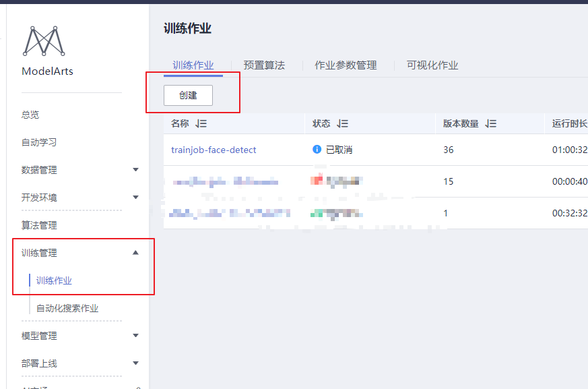Click the info icon beside 已取消 status
This screenshot has width=588, height=389.
point(317,150)
